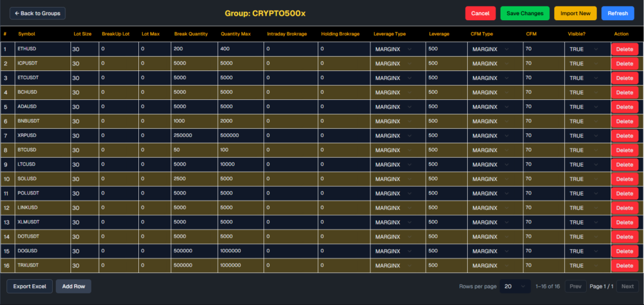Open Rows per page dropdown

515,287
